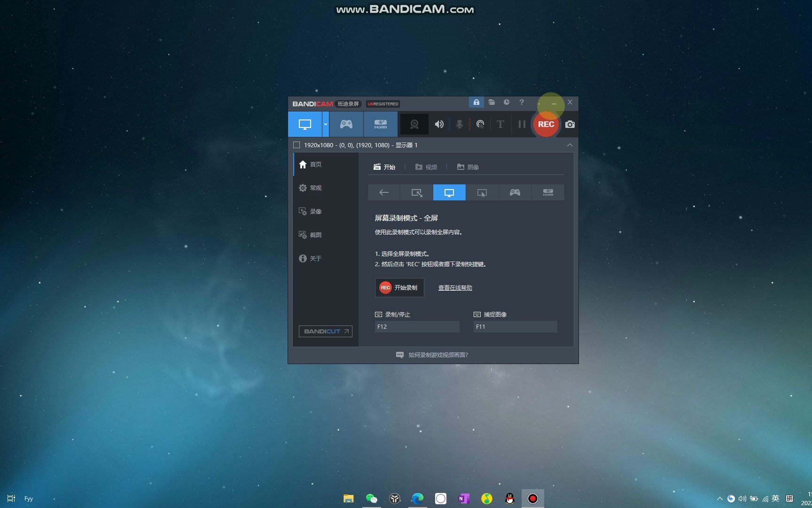Click the volume icon in system tray
Screen dimensions: 812x508
(x=742, y=499)
